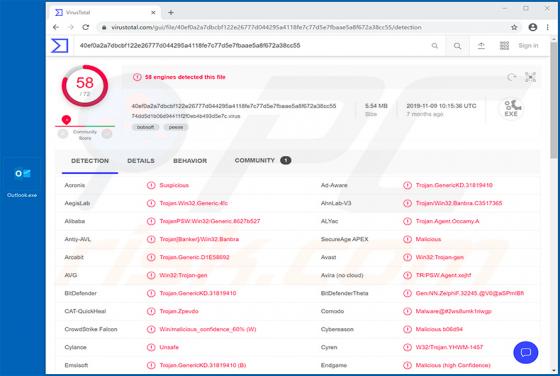Open Chrome three-dot menu

548,27
